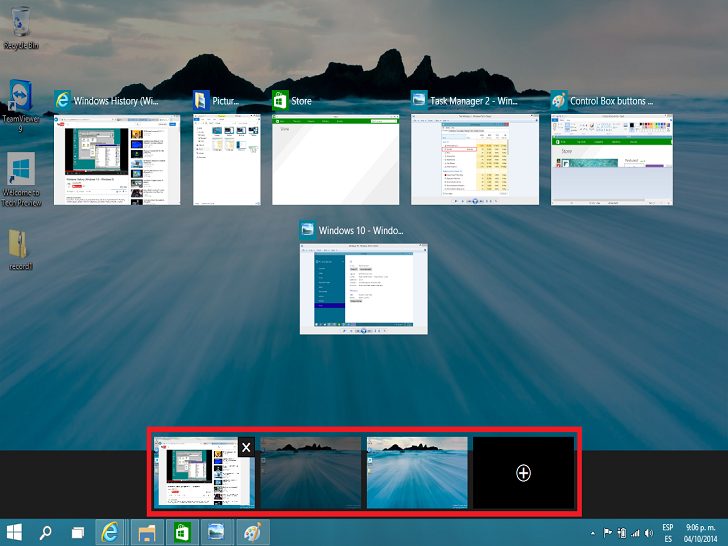Viewport: 728px width, 546px height.
Task: Click the Control Box buttons title text
Action: [611, 101]
